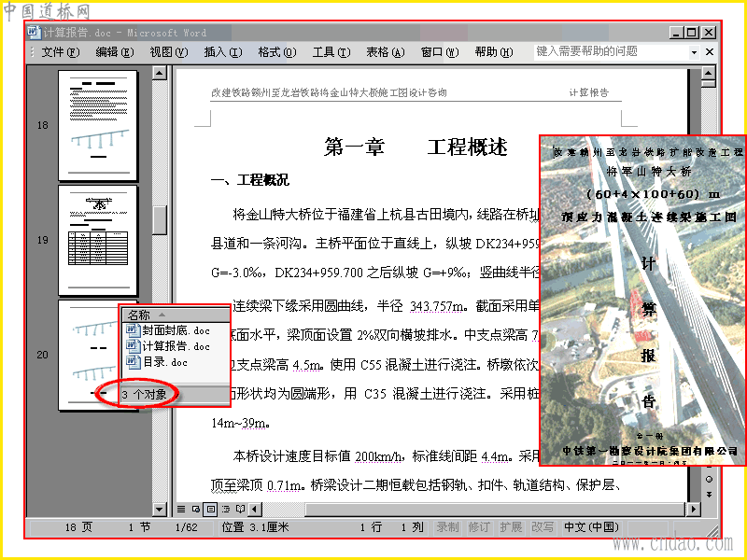Viewport: 747px width, 560px height.
Task: Select page 19 thumbnail
Action: (x=98, y=241)
